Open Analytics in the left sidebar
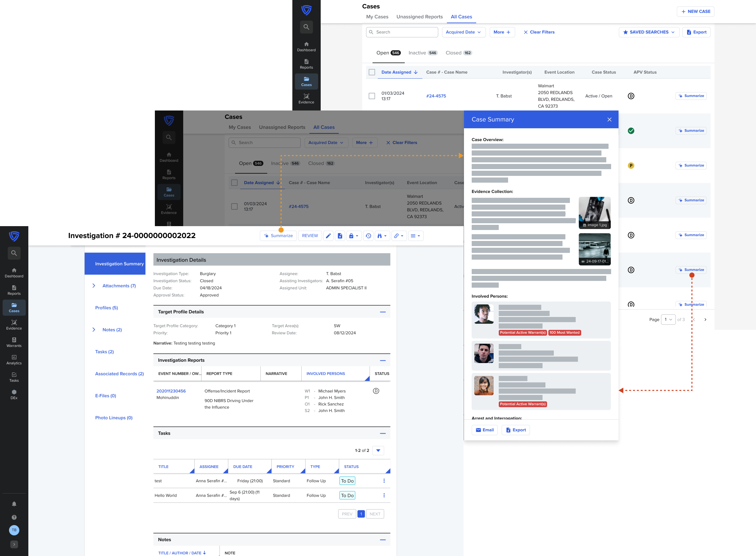756x556 pixels. click(14, 360)
